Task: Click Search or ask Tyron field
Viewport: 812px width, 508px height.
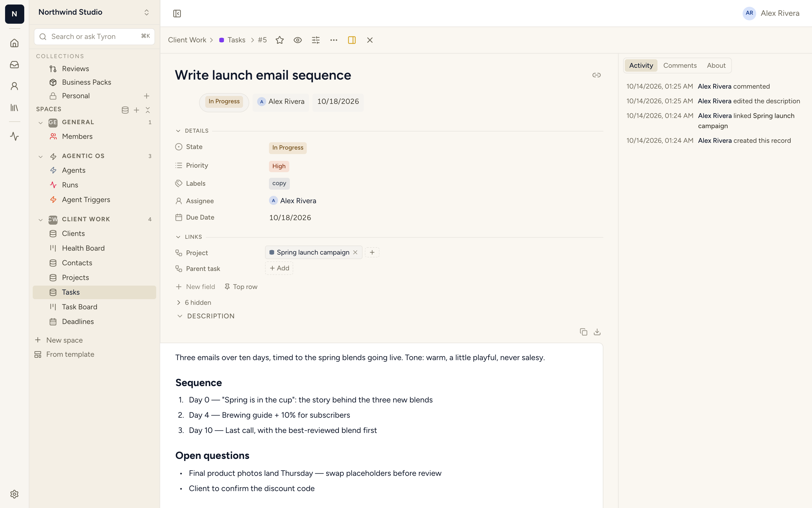Action: tap(94, 36)
